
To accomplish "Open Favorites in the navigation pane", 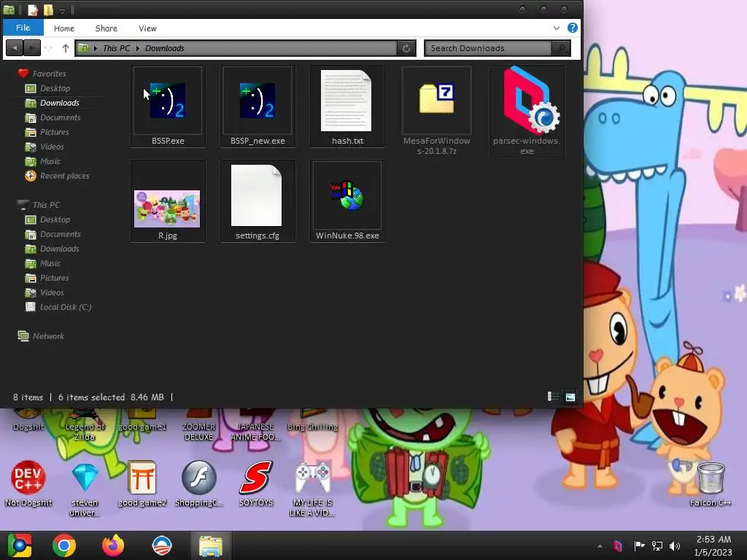I will click(42, 74).
